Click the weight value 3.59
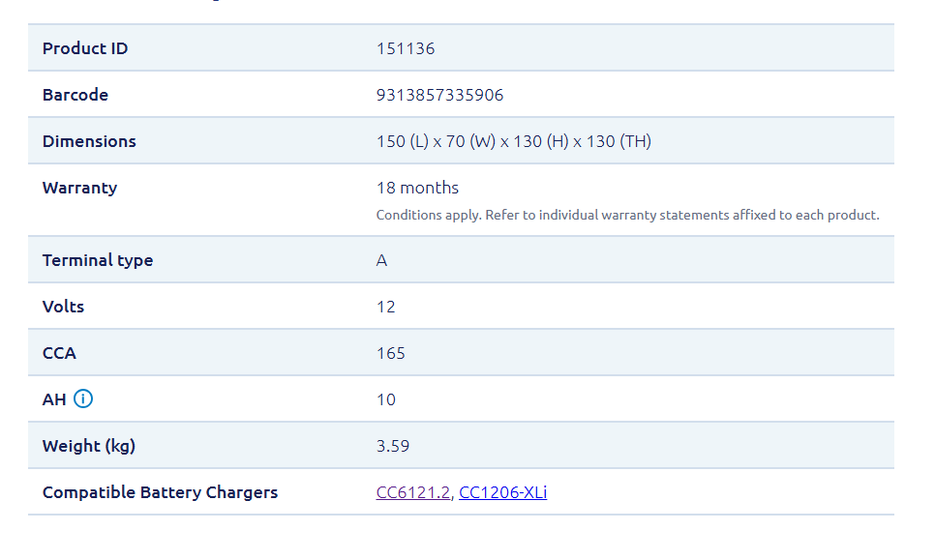This screenshot has height=560, width=935. (x=393, y=446)
